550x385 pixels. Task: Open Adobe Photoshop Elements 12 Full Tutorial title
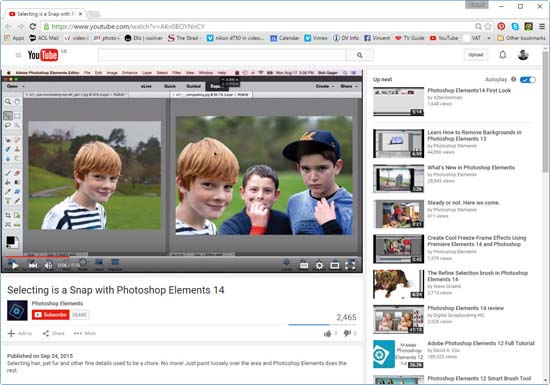click(x=481, y=343)
